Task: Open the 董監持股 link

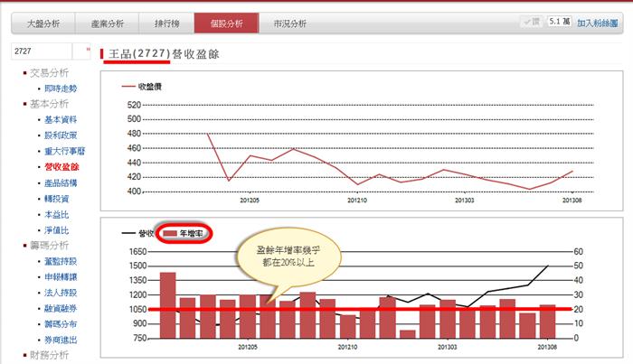Action: coord(61,261)
